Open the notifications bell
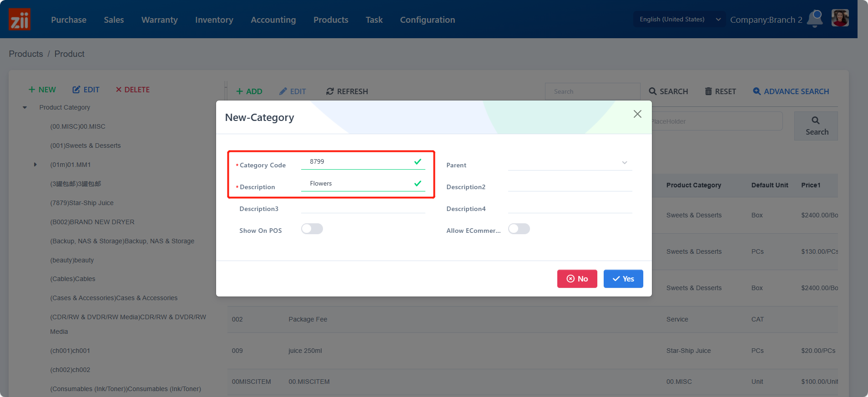 pos(815,19)
